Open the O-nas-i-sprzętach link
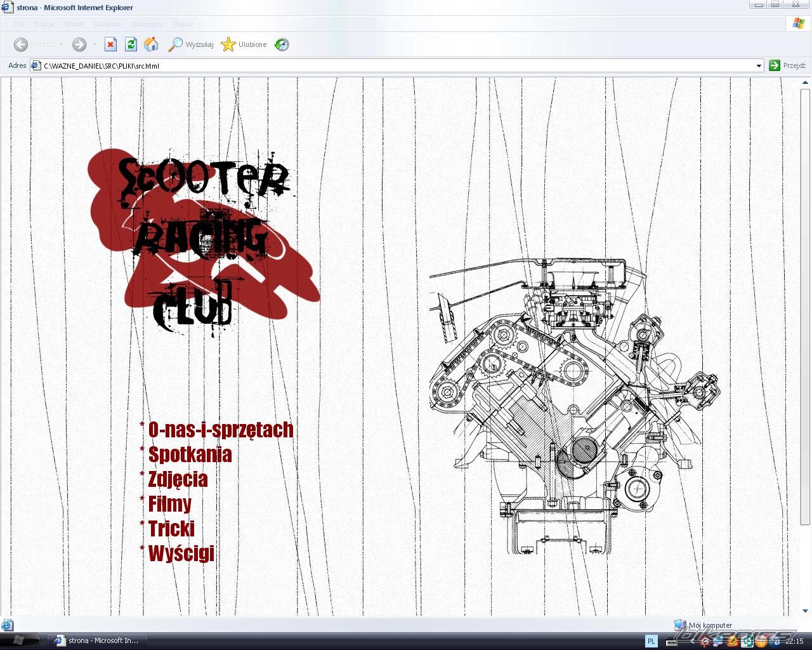This screenshot has width=812, height=650. [221, 430]
